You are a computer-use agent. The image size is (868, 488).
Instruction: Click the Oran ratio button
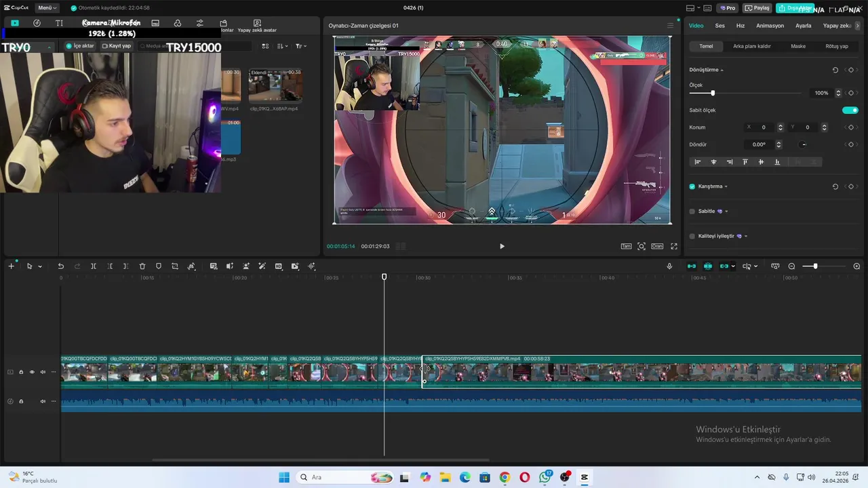click(657, 246)
